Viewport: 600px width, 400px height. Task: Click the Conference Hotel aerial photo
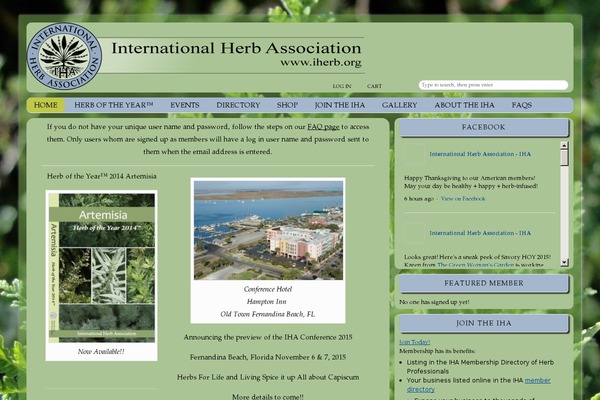tap(268, 230)
